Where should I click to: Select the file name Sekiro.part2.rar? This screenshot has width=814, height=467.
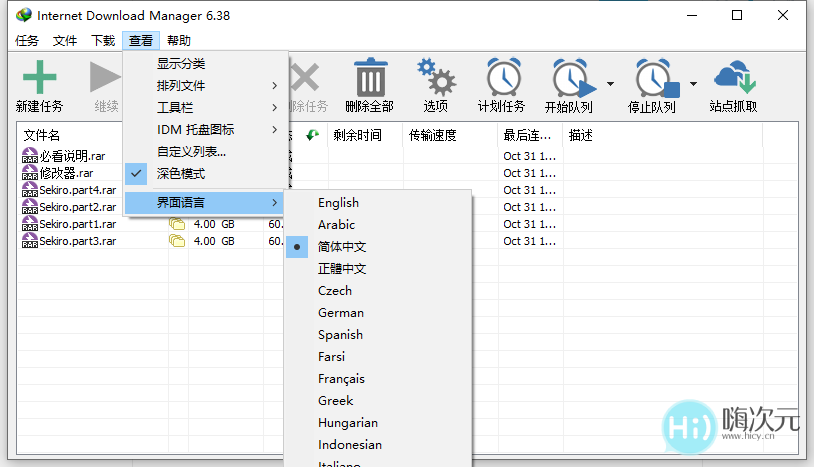[78, 207]
